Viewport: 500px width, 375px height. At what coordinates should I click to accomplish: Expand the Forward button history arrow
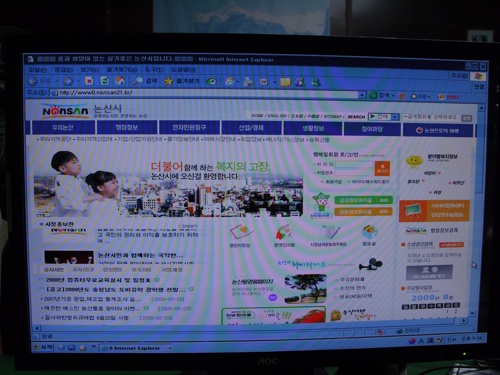(x=78, y=81)
